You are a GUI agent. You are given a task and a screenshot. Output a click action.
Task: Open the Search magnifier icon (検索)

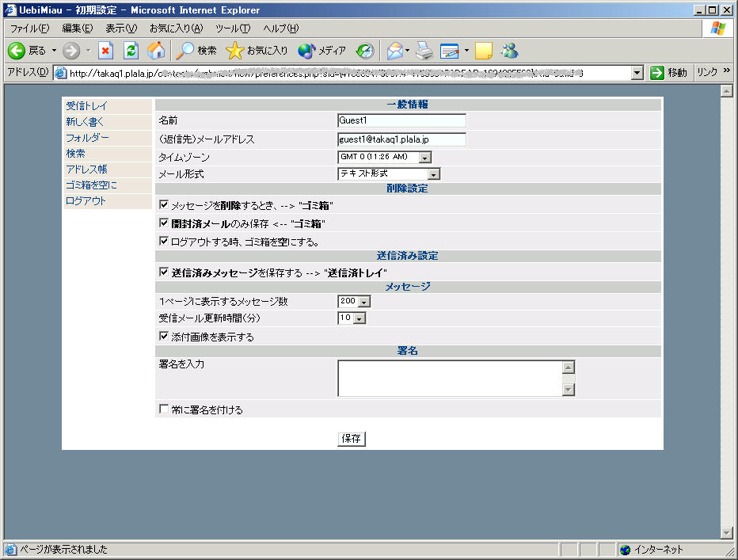point(184,51)
